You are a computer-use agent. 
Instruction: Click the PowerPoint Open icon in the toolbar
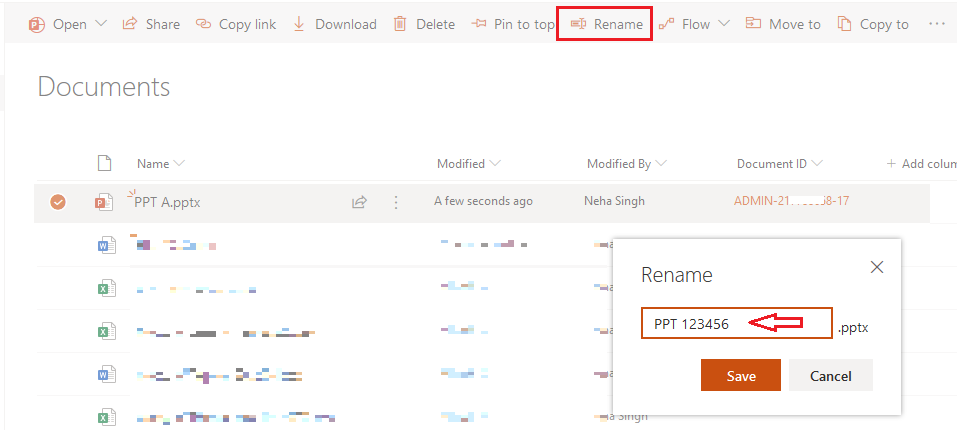coord(37,24)
